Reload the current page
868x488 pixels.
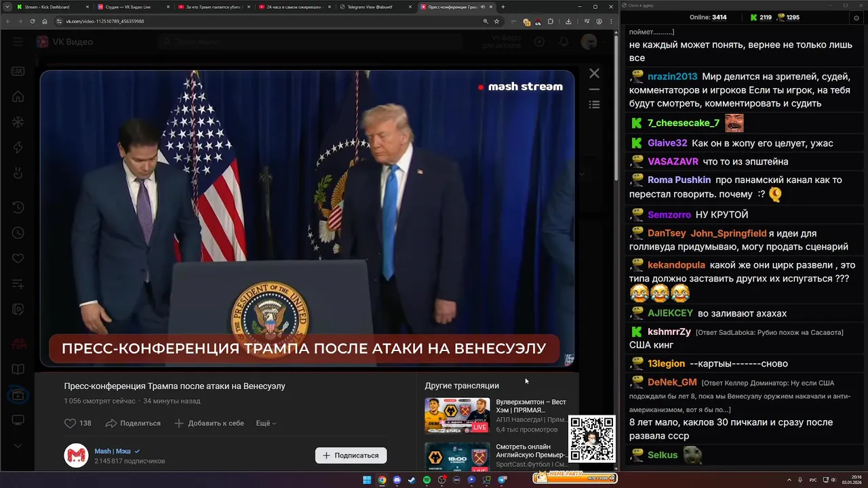[33, 21]
